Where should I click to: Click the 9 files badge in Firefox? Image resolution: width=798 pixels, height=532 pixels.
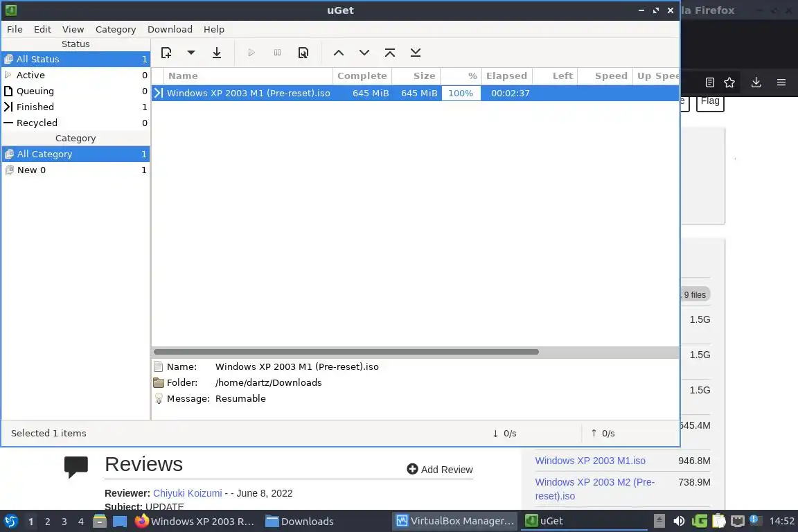pos(695,295)
